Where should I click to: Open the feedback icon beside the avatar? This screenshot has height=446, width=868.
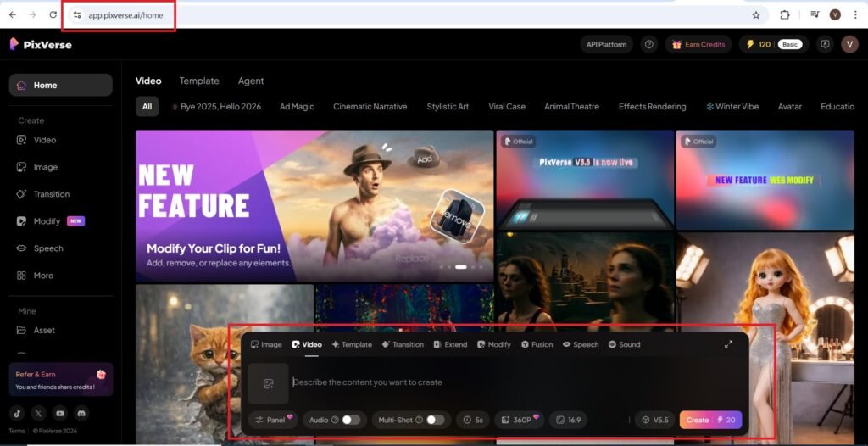point(826,44)
